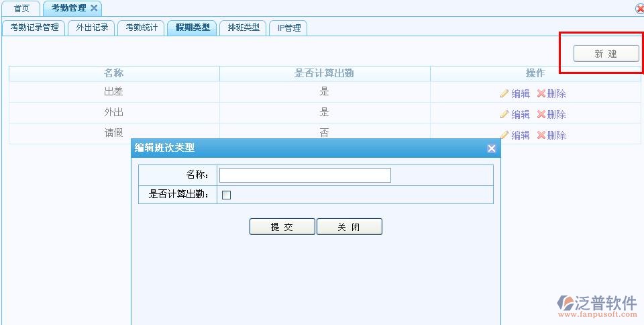
Task: Click the 提交 button
Action: (x=282, y=226)
